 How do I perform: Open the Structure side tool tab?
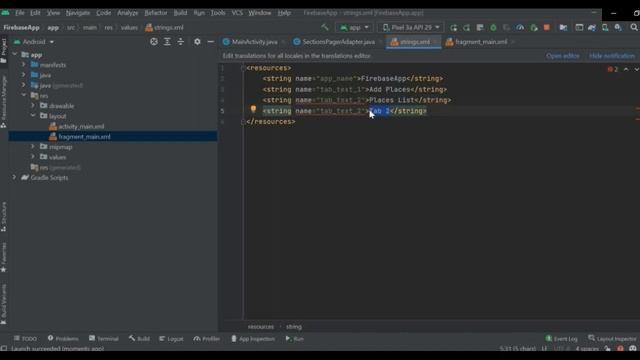tap(4, 216)
